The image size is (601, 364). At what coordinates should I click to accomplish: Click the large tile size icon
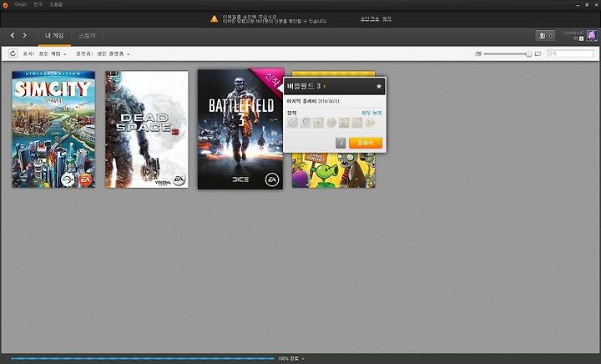click(538, 54)
